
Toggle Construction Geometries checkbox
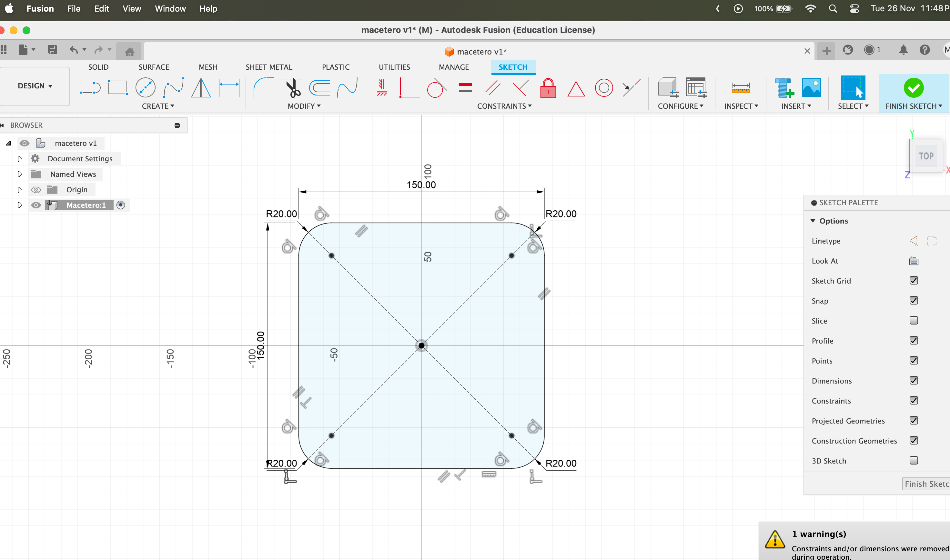pos(914,440)
